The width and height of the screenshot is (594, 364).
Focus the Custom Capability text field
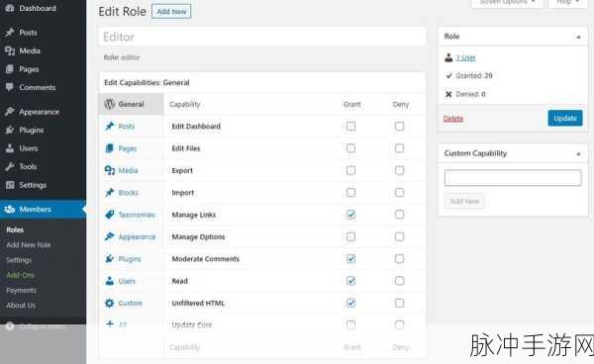pyautogui.click(x=513, y=178)
